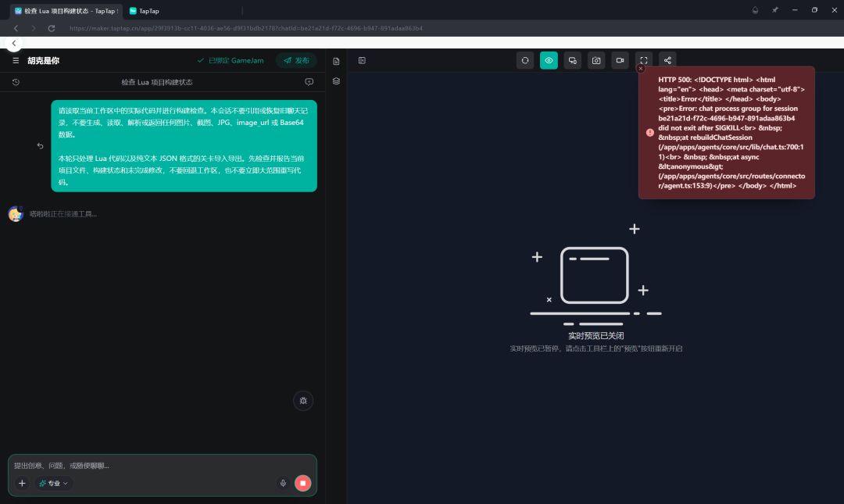
Task: Dismiss the HTTP 500 error notification
Action: tap(641, 69)
